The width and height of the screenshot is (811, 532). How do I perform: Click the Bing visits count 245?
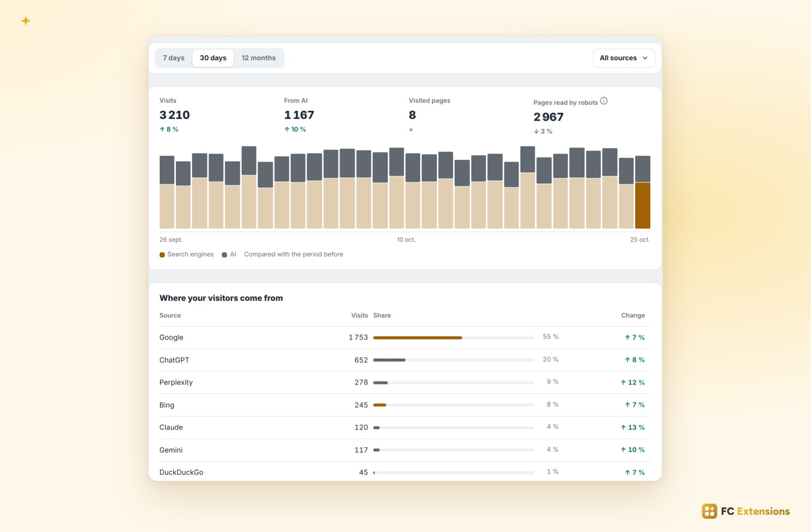pos(361,405)
